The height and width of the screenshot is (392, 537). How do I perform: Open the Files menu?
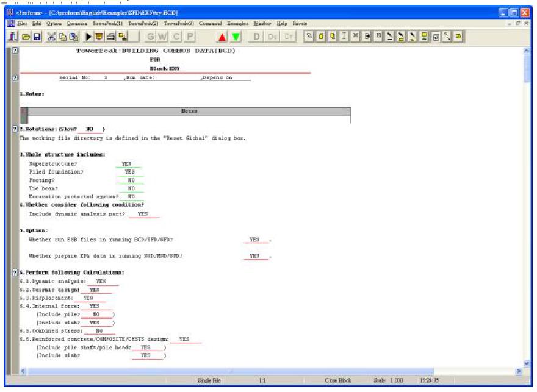pos(22,23)
